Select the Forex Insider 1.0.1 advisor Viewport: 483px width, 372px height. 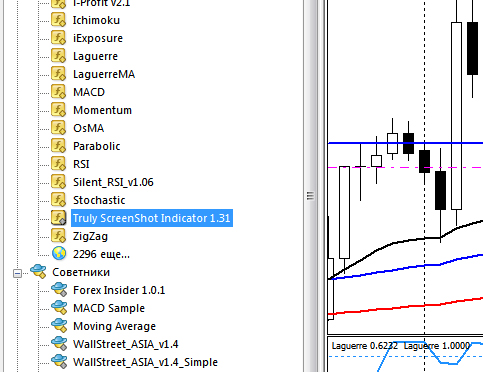point(119,290)
